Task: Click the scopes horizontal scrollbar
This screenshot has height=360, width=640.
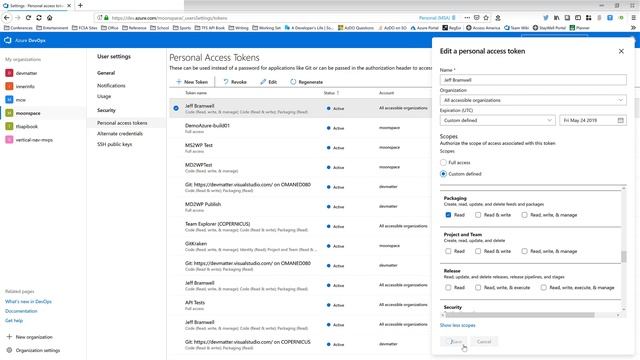Action: (x=520, y=315)
